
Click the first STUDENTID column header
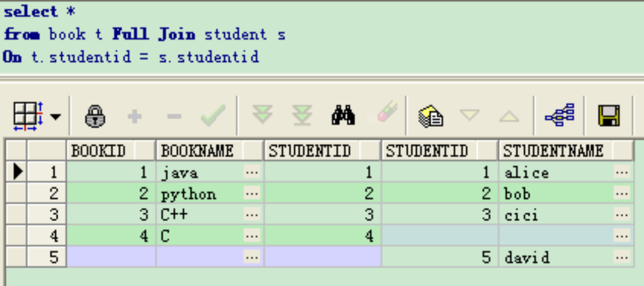coord(322,151)
